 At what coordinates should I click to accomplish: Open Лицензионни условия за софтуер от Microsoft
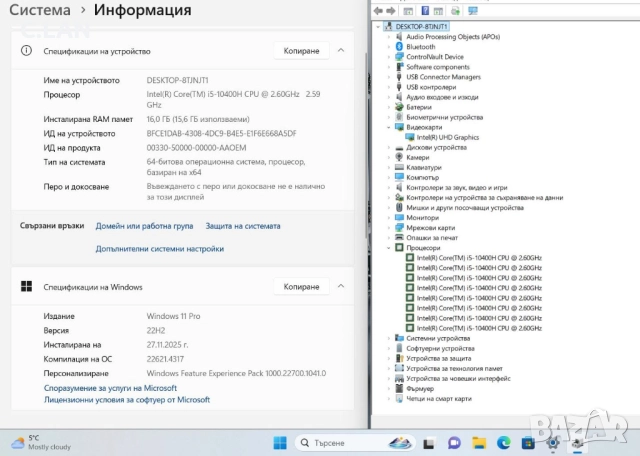pyautogui.click(x=127, y=400)
